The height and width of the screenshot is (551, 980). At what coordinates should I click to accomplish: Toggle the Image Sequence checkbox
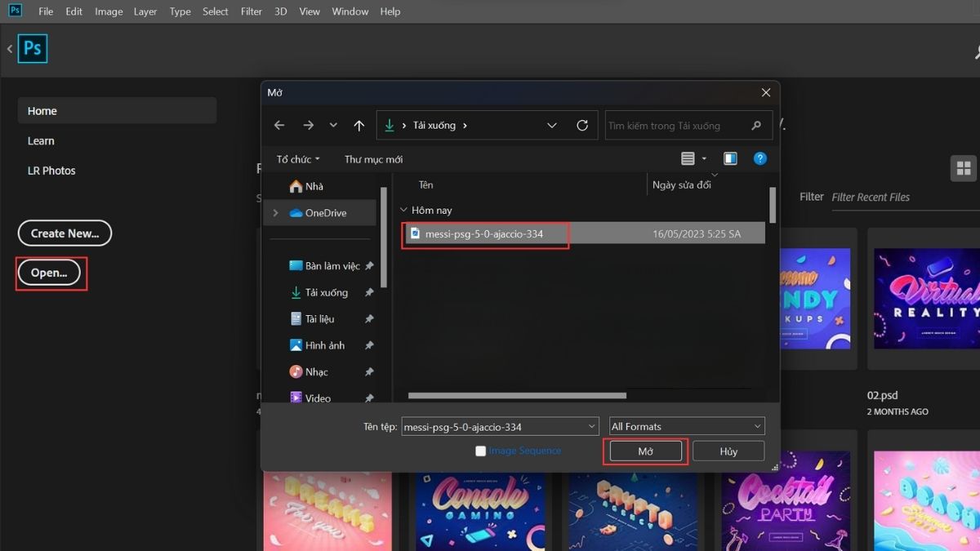point(480,451)
